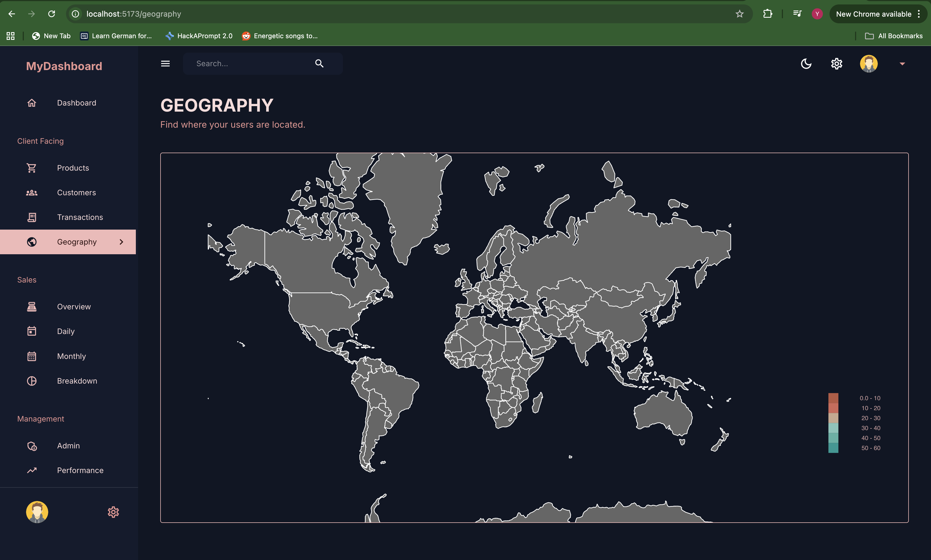The height and width of the screenshot is (560, 931).
Task: Open the Admin management page
Action: (x=68, y=446)
